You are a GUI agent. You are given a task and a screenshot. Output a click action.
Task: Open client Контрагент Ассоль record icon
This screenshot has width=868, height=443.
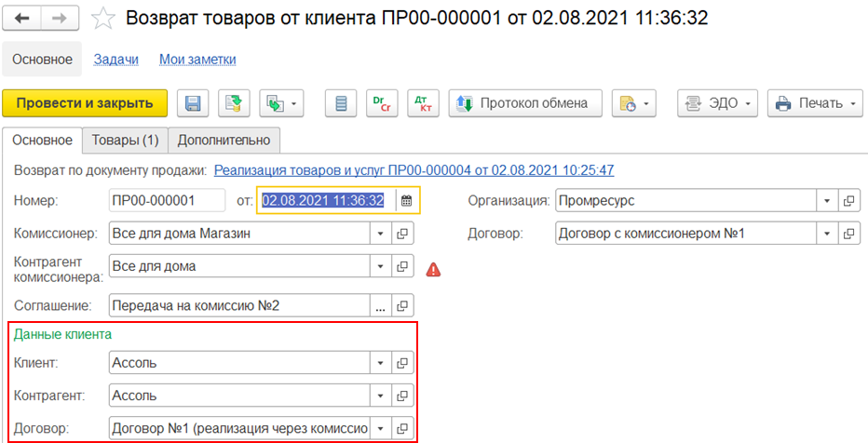[x=402, y=396]
